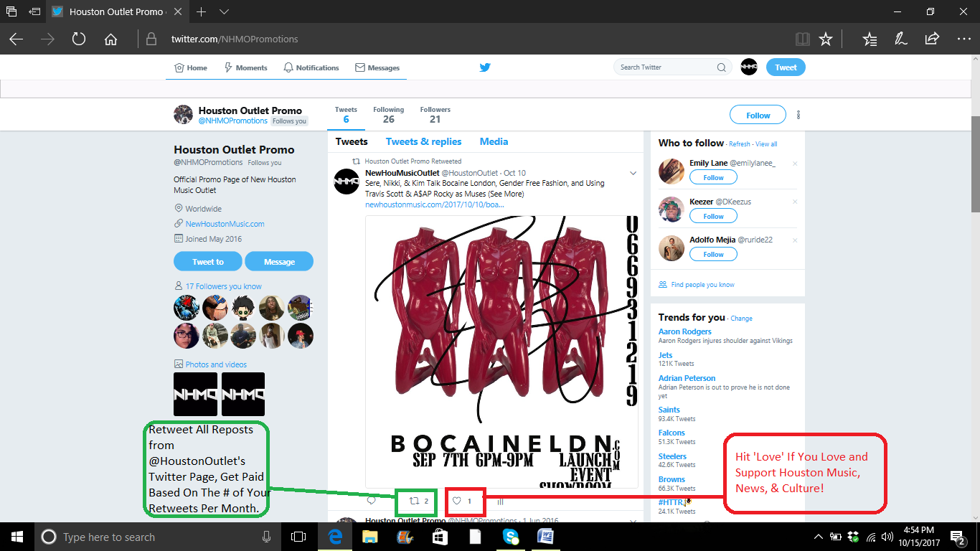Image resolution: width=980 pixels, height=551 pixels.
Task: Open Bocaine LDN tweet image
Action: coord(501,352)
